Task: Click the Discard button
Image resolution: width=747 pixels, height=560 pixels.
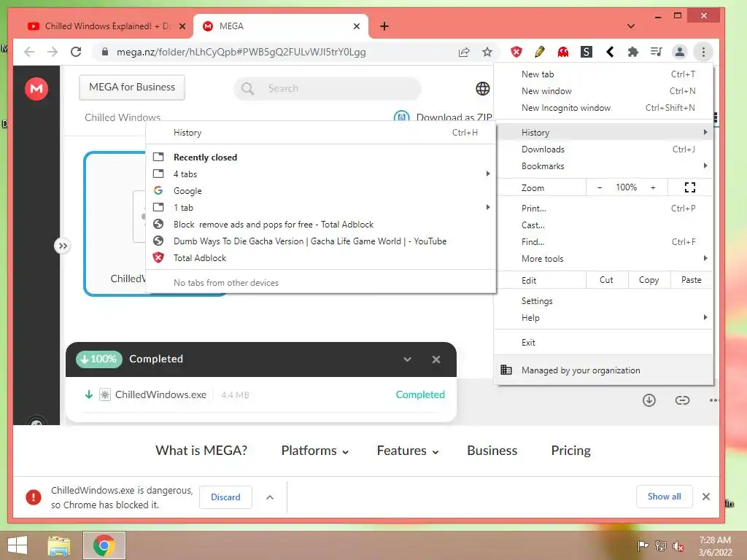Action: (x=225, y=497)
